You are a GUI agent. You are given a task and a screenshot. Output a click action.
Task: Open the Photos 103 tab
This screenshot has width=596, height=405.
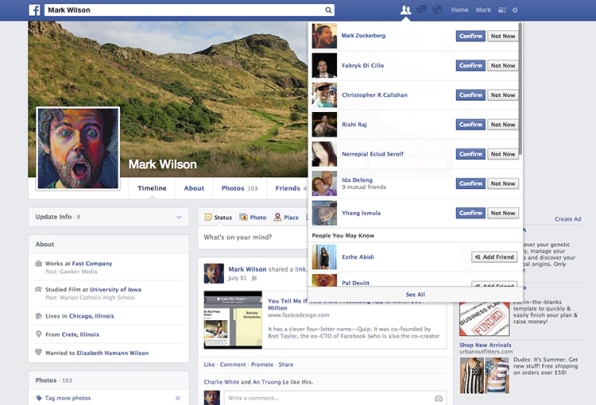239,188
